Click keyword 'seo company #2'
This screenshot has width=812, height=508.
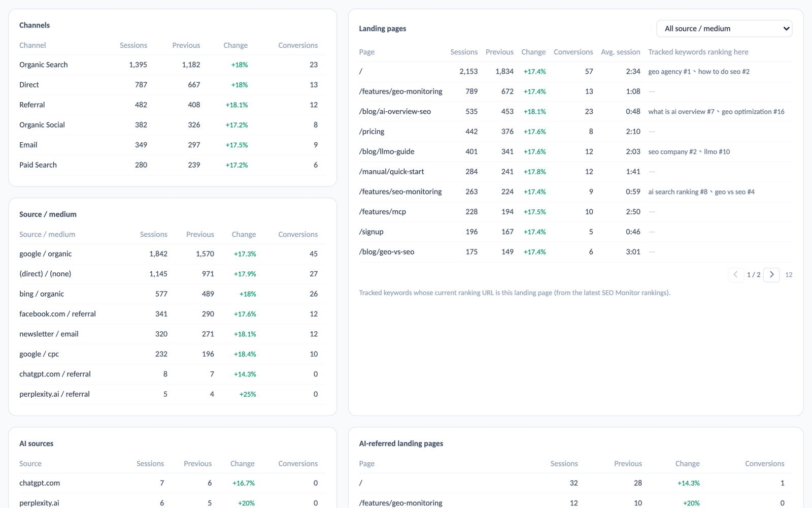(672, 152)
